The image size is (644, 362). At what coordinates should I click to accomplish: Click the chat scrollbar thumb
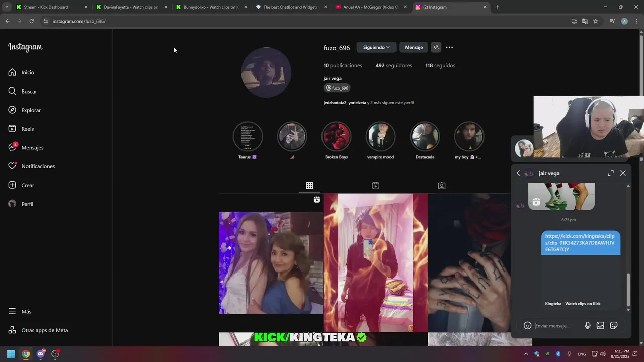628,289
